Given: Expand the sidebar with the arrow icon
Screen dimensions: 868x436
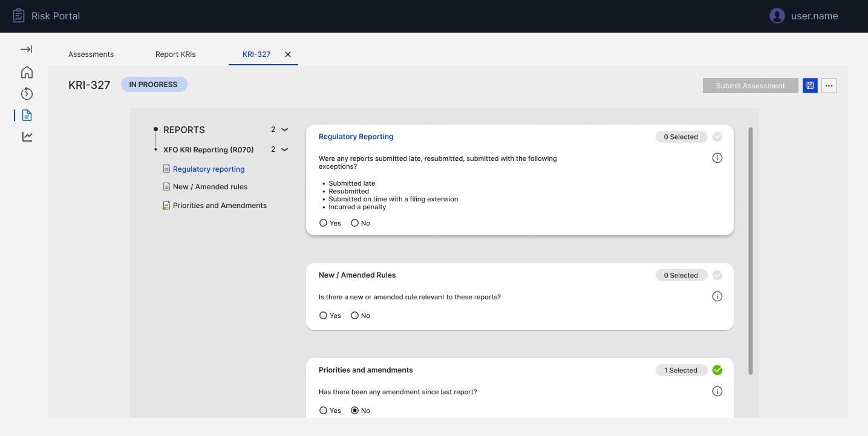Looking at the screenshot, I should (x=27, y=50).
